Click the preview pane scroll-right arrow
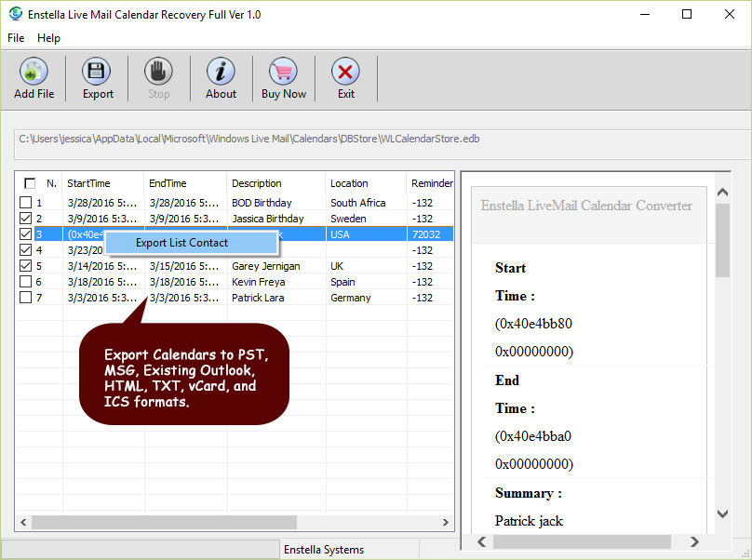The image size is (752, 560). [x=694, y=541]
